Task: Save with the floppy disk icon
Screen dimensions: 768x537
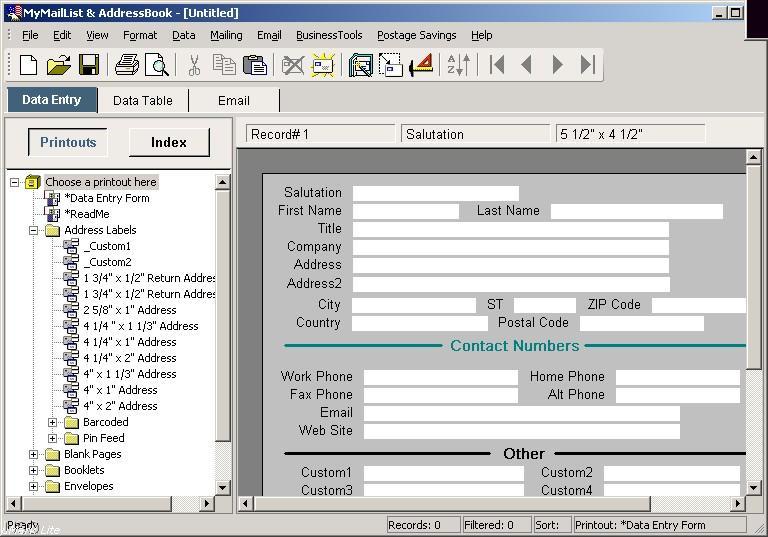Action: [x=89, y=65]
